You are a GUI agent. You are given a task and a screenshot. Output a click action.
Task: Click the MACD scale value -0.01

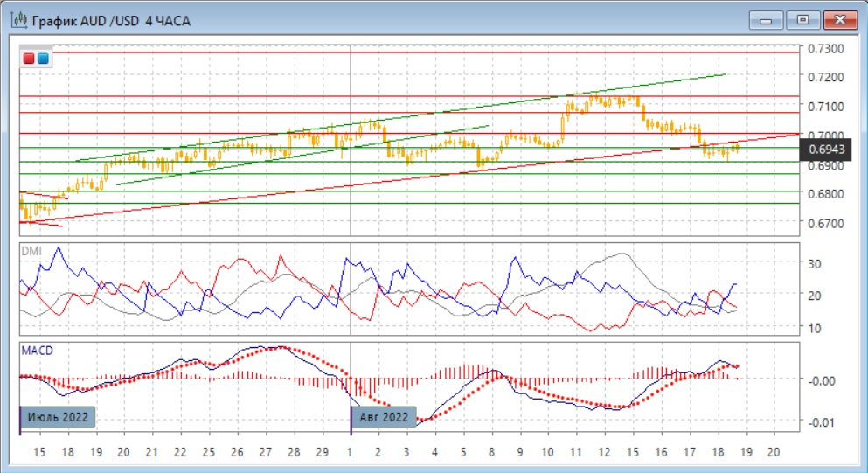pyautogui.click(x=821, y=423)
